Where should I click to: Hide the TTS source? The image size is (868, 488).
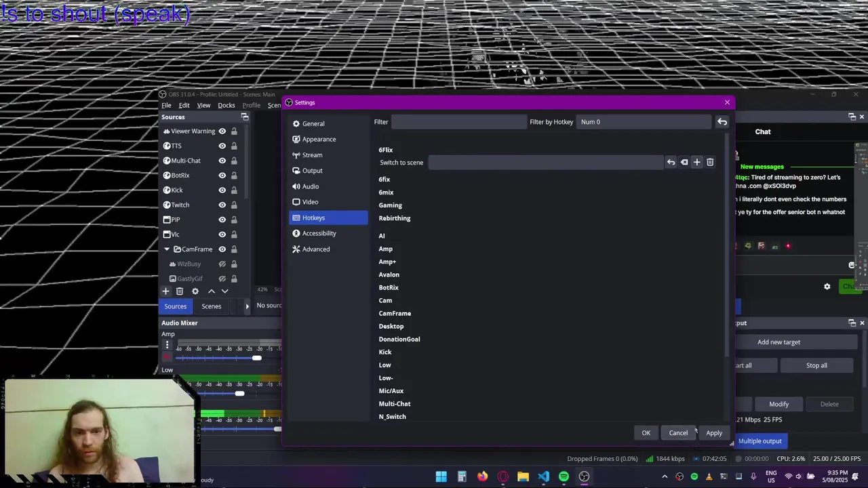[222, 146]
